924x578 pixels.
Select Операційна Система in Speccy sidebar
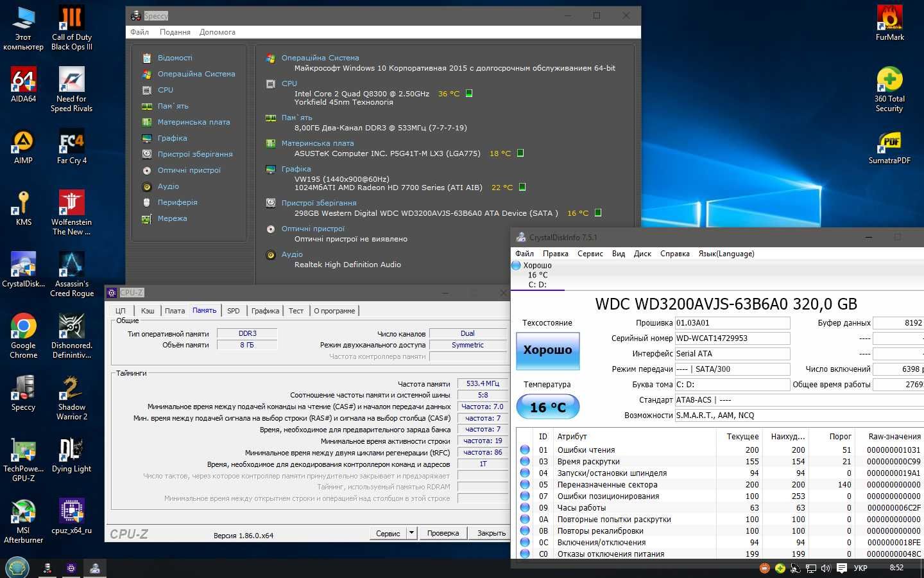click(x=196, y=74)
